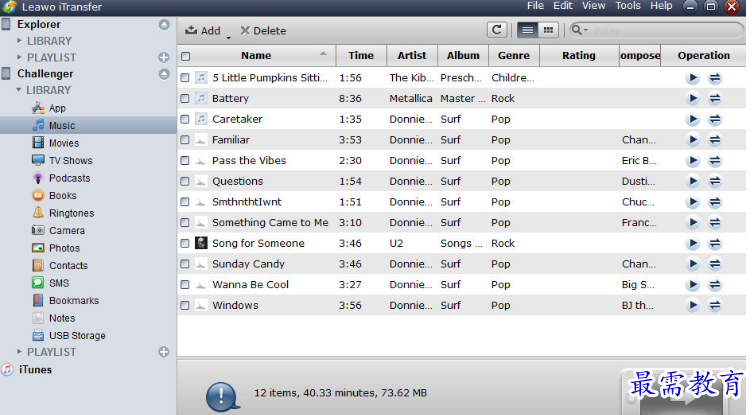Eject the Challenger device
Viewport: 752px width, 415px height.
(x=164, y=74)
